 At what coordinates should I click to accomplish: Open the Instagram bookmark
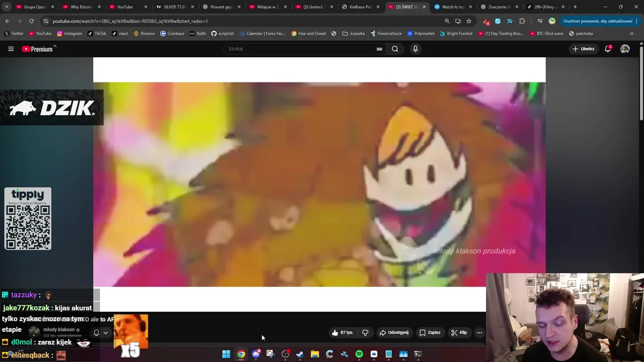69,33
